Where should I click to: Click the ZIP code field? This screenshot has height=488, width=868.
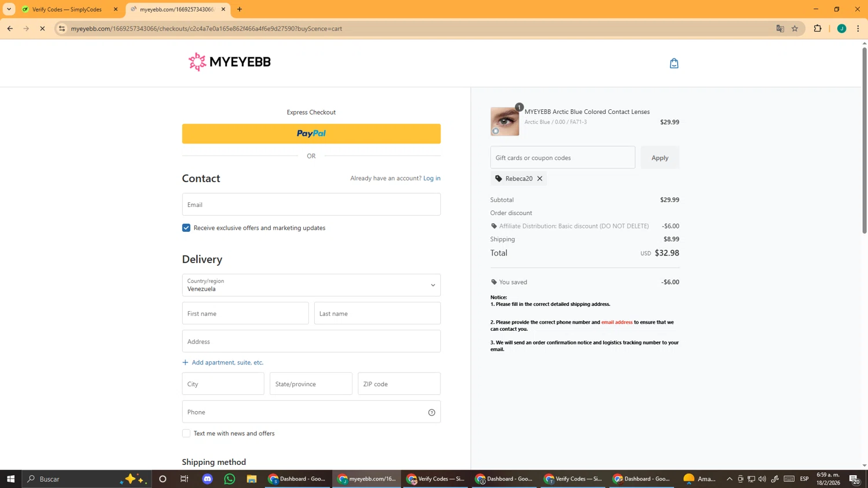(x=399, y=384)
